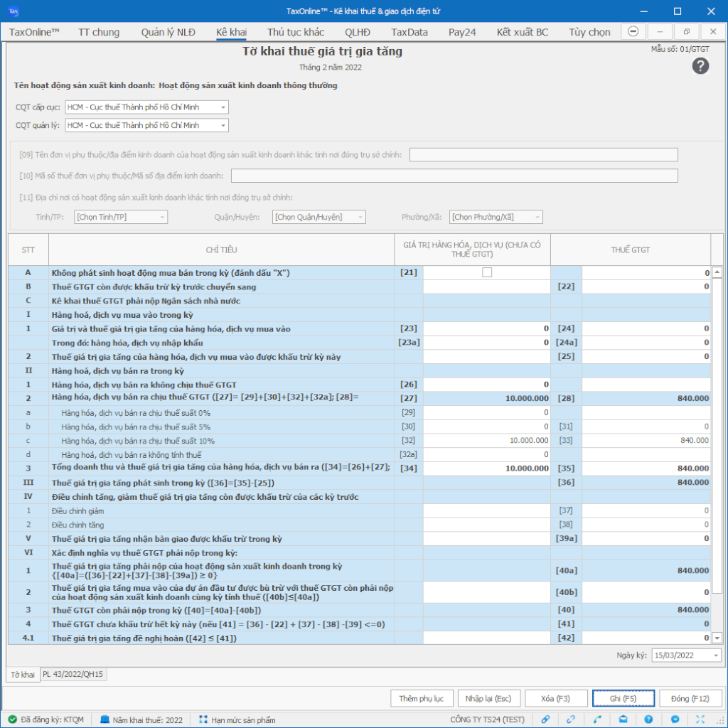This screenshot has height=728, width=728.
Task: Click the blue help circle in status bar
Action: click(648, 719)
